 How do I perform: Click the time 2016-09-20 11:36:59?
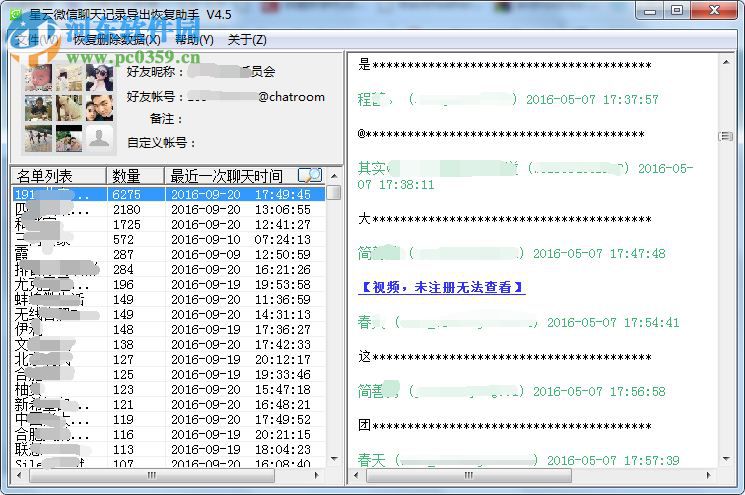click(241, 300)
